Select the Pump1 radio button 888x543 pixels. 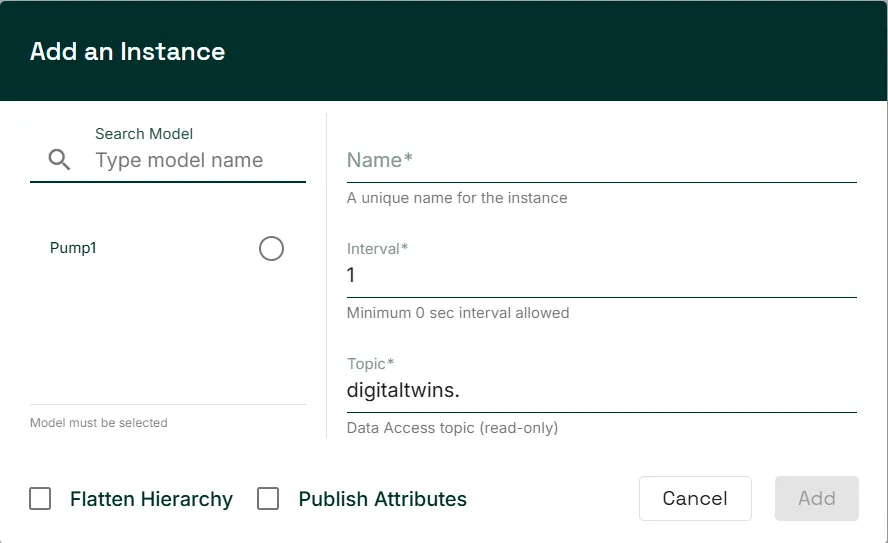click(x=271, y=249)
